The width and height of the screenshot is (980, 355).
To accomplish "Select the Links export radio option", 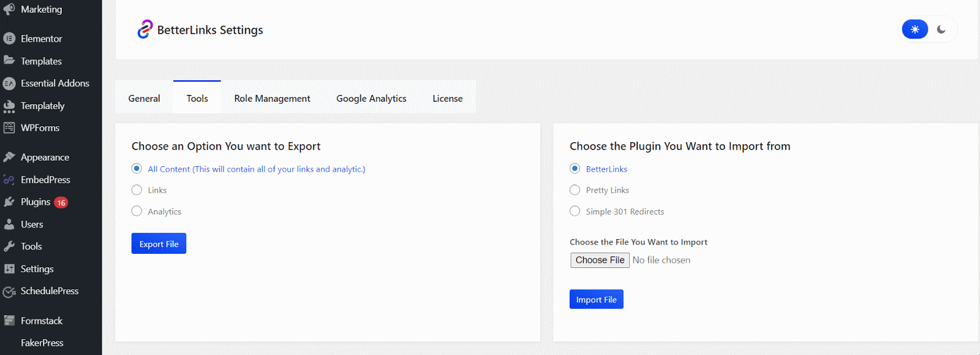I will [x=137, y=190].
